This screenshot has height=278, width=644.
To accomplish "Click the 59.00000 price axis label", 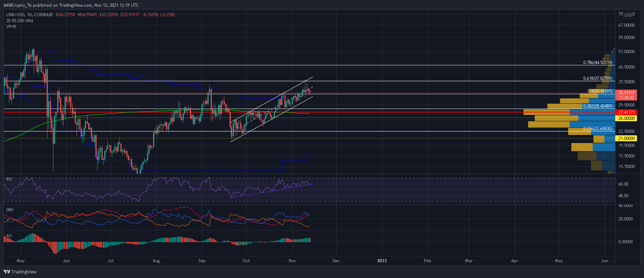I will click(x=626, y=38).
